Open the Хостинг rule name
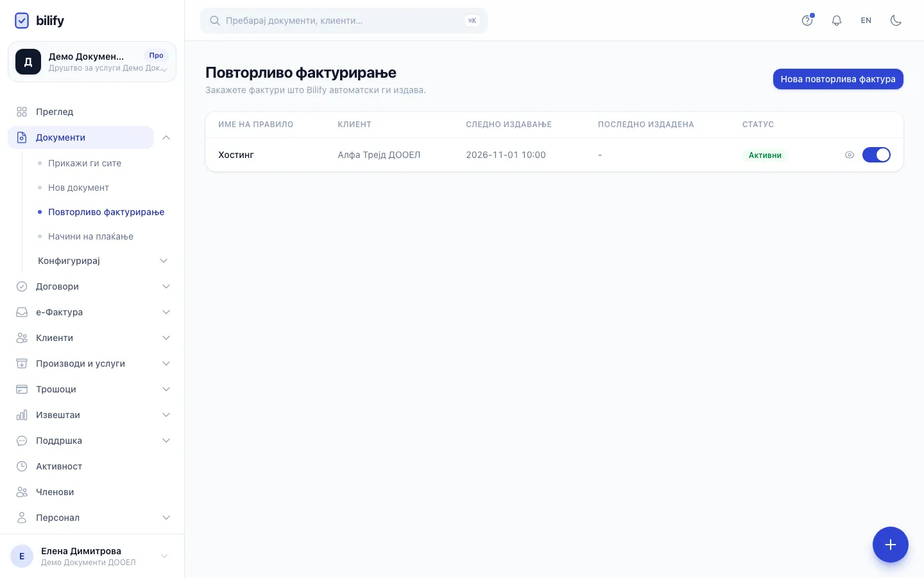The height and width of the screenshot is (578, 924). 236,155
